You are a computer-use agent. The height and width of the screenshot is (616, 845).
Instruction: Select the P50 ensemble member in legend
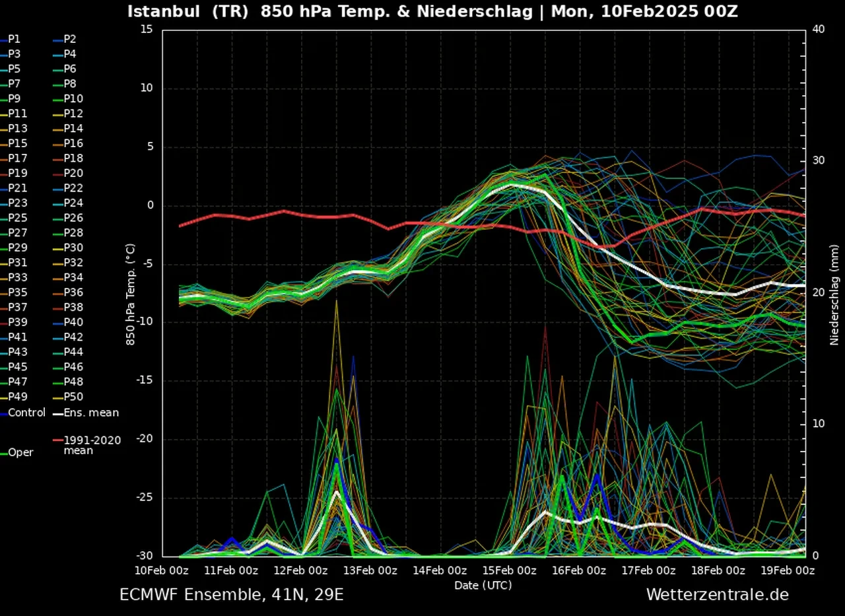click(x=73, y=396)
